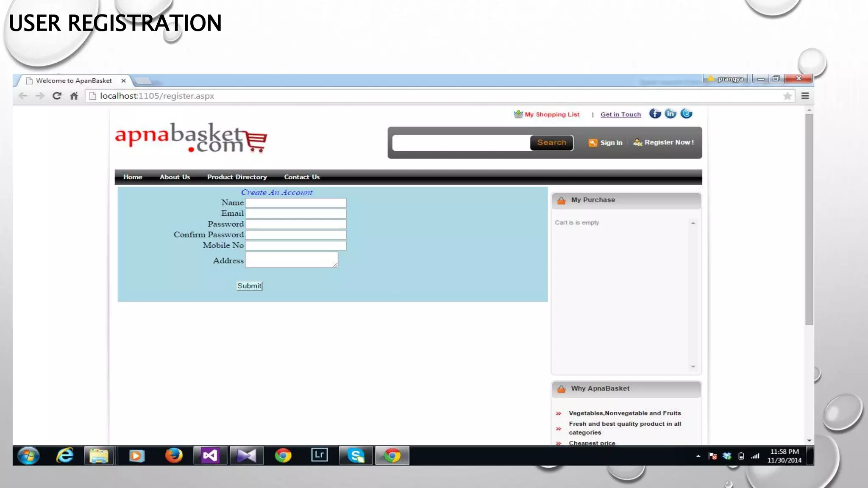Open Windows Media Player taskbar icon
The width and height of the screenshot is (868, 488).
pos(136,456)
